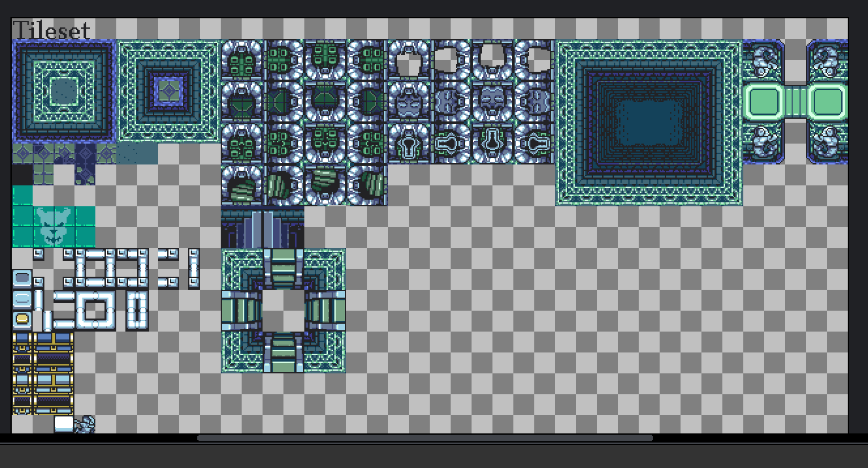Select the bottom-right serpent statue tile
Screen dimensions: 868x468
point(827,144)
